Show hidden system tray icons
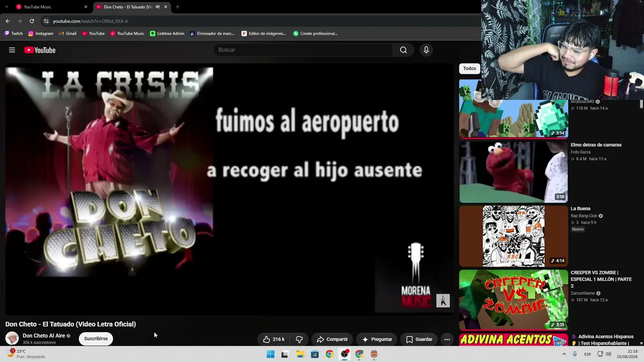 coord(564,354)
